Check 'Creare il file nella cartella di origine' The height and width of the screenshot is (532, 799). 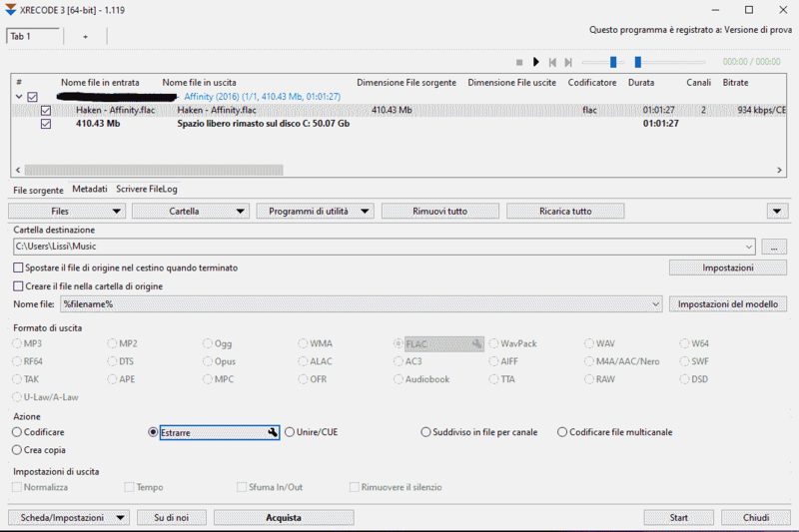(x=19, y=286)
